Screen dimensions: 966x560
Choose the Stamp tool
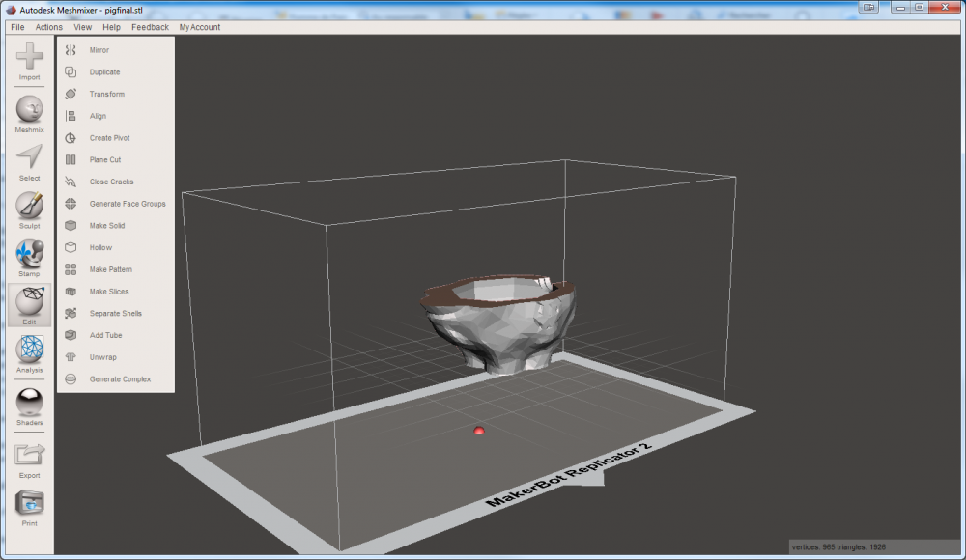(x=29, y=259)
